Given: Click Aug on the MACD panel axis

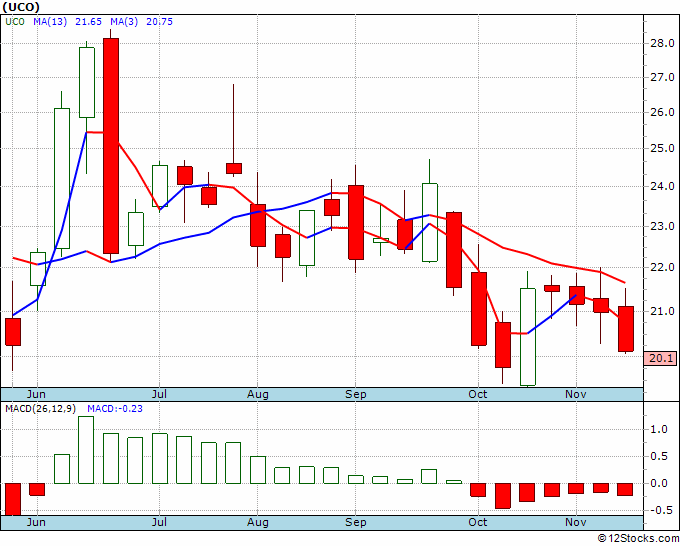Looking at the screenshot, I should (x=258, y=522).
